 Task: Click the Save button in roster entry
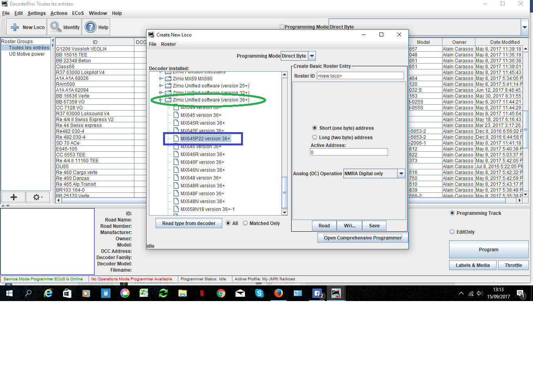pyautogui.click(x=374, y=226)
